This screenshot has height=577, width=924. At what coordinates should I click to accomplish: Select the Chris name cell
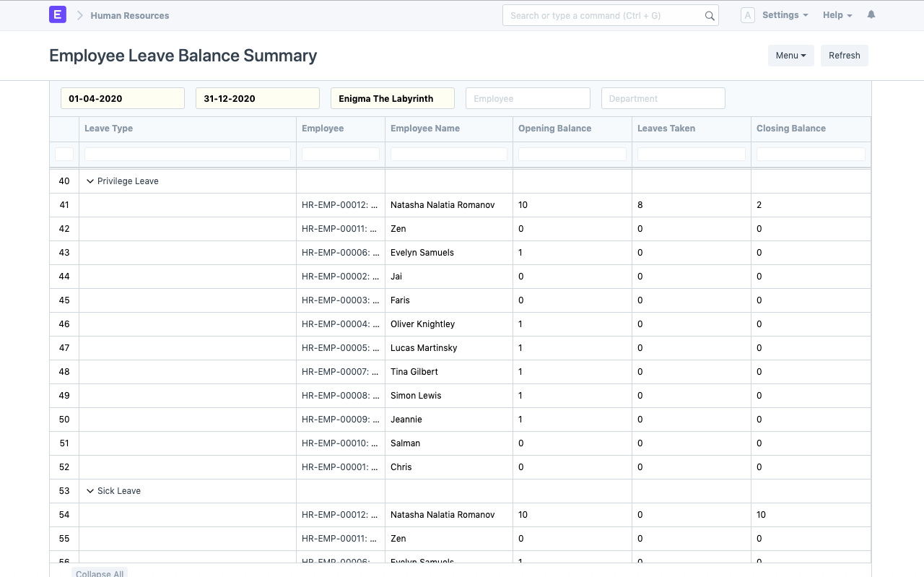[449, 467]
